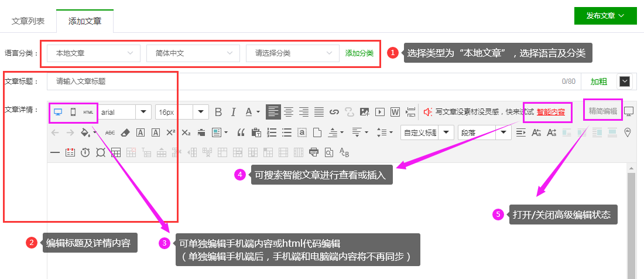
Task: Toggle subscript X₂
Action: (x=186, y=132)
